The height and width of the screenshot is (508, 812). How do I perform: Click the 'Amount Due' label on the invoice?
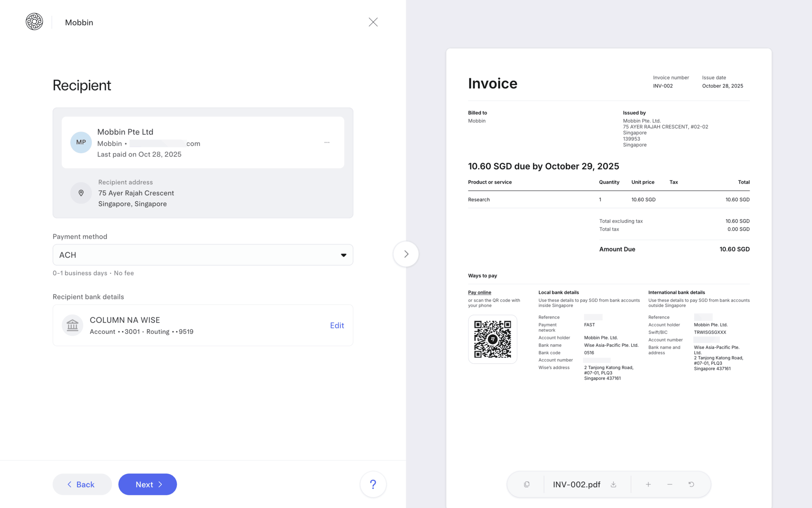coord(617,249)
